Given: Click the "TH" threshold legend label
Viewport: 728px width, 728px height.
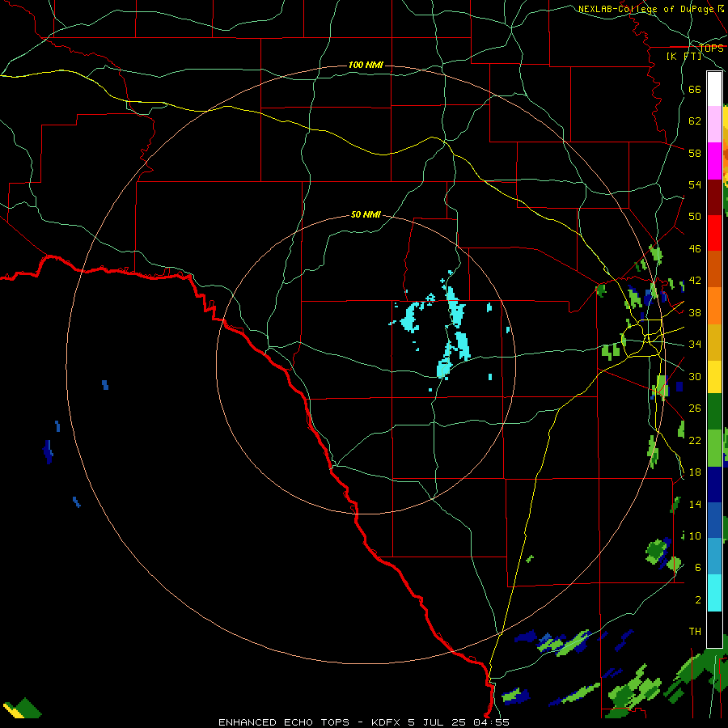Looking at the screenshot, I should 695,631.
